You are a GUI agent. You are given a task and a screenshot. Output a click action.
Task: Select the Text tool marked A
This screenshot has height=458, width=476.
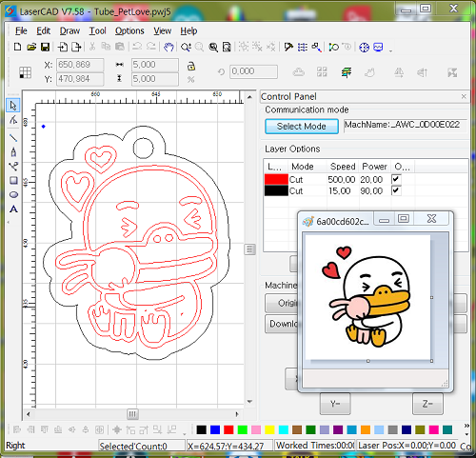tap(13, 209)
